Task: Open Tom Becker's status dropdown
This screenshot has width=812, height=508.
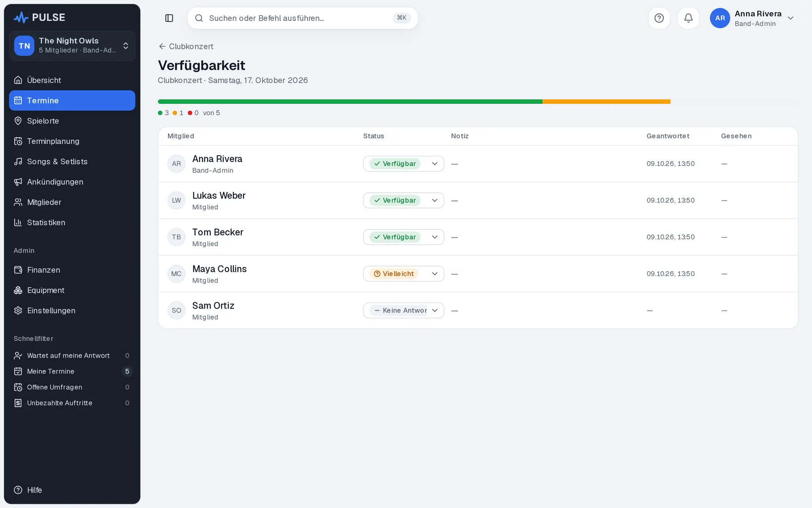Action: tap(403, 237)
